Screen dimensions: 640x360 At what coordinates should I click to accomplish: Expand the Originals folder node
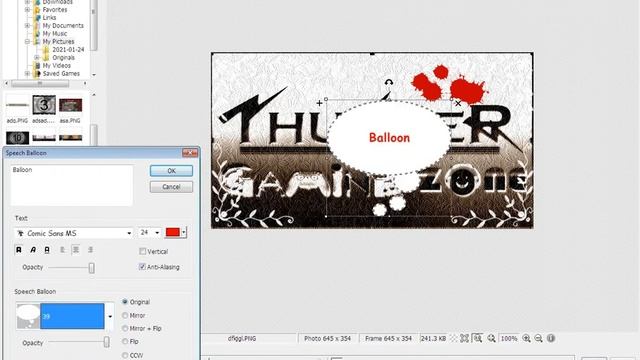[x=37, y=58]
